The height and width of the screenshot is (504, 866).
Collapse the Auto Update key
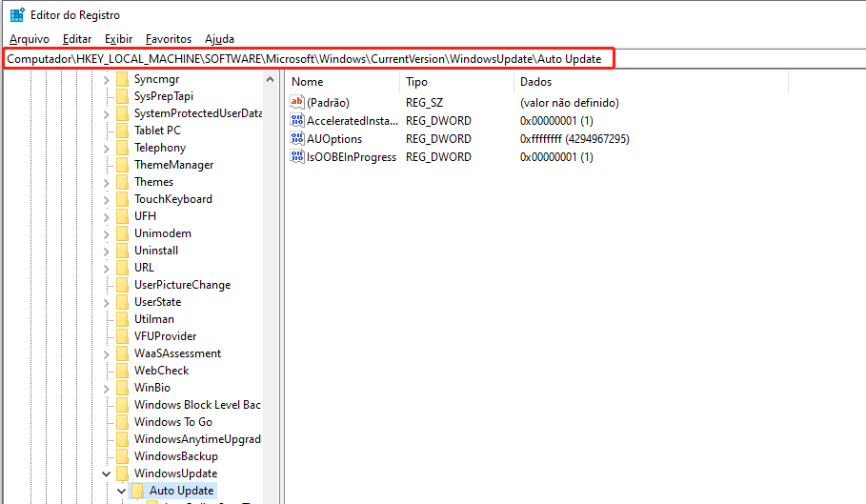pos(121,491)
